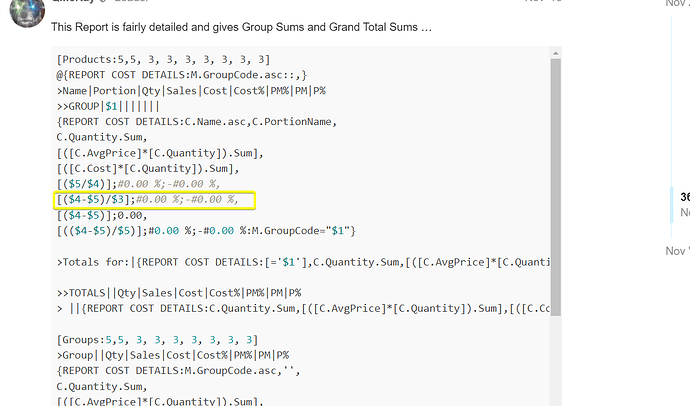Click the line '[($5/$4)];#0.00 %;-#0.00 %,'
The width and height of the screenshot is (690, 406).
pyautogui.click(x=138, y=184)
